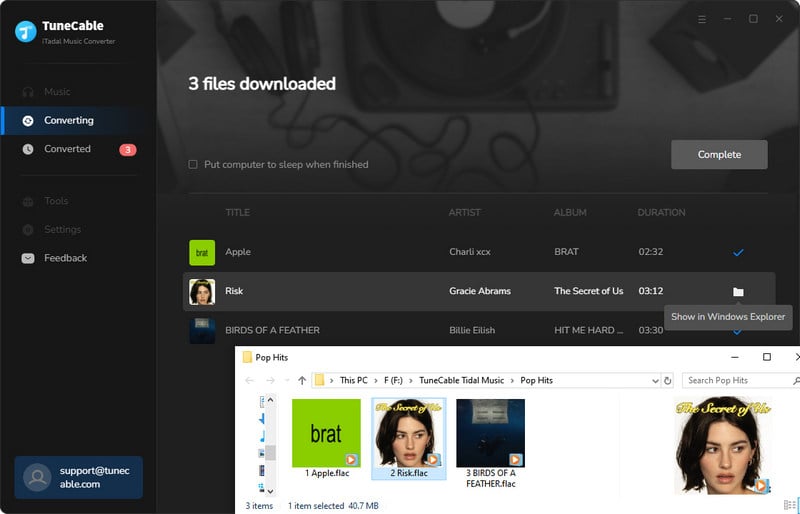This screenshot has height=514, width=800.
Task: Enable Put computer to sleep when finished
Action: pyautogui.click(x=193, y=164)
